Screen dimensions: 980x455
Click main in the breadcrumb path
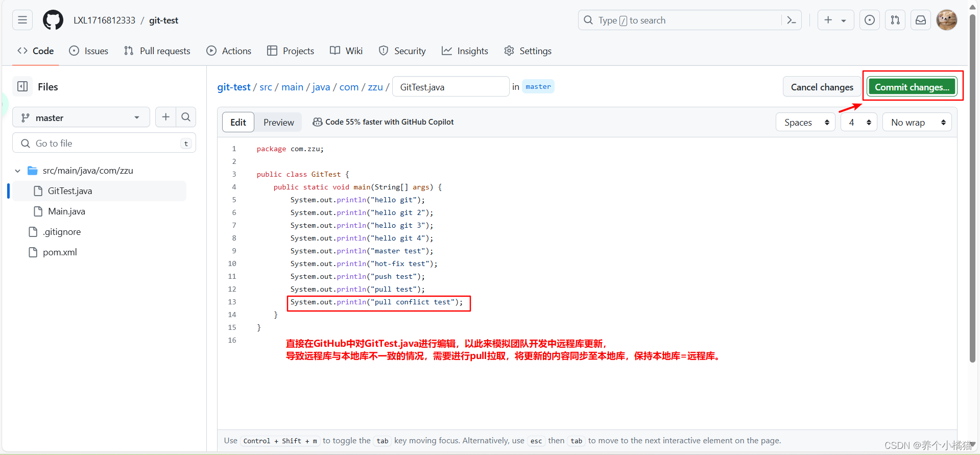tap(292, 87)
